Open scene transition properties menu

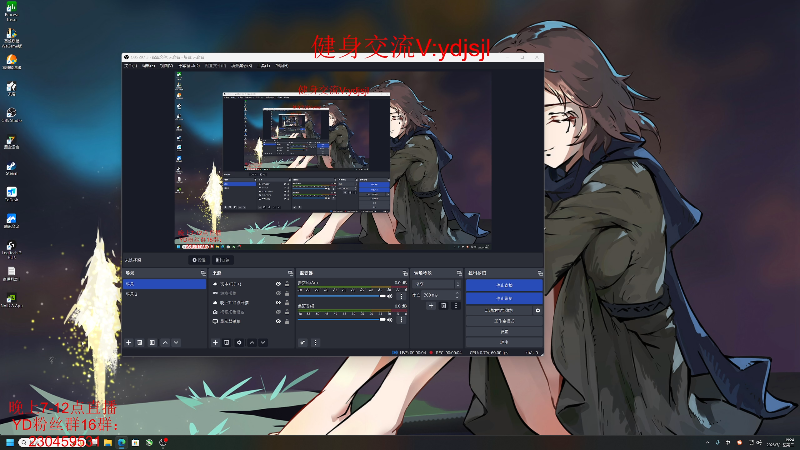coord(456,306)
